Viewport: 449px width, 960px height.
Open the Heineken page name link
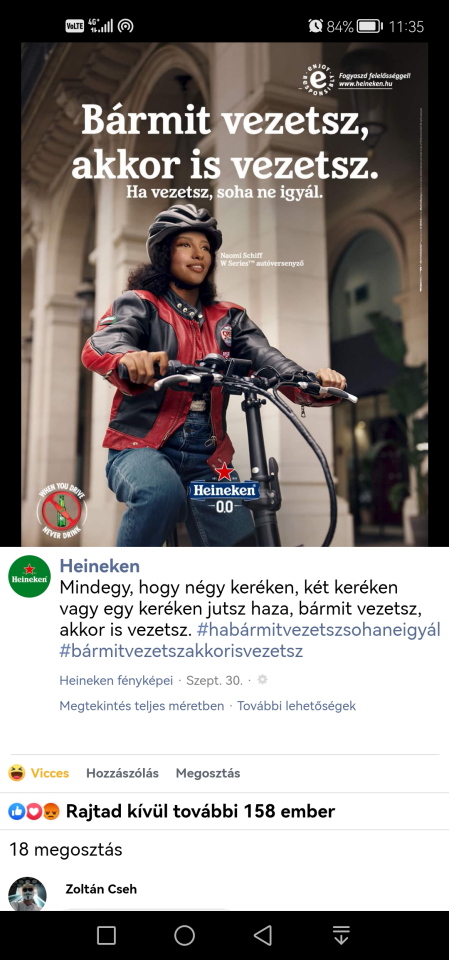pos(99,566)
